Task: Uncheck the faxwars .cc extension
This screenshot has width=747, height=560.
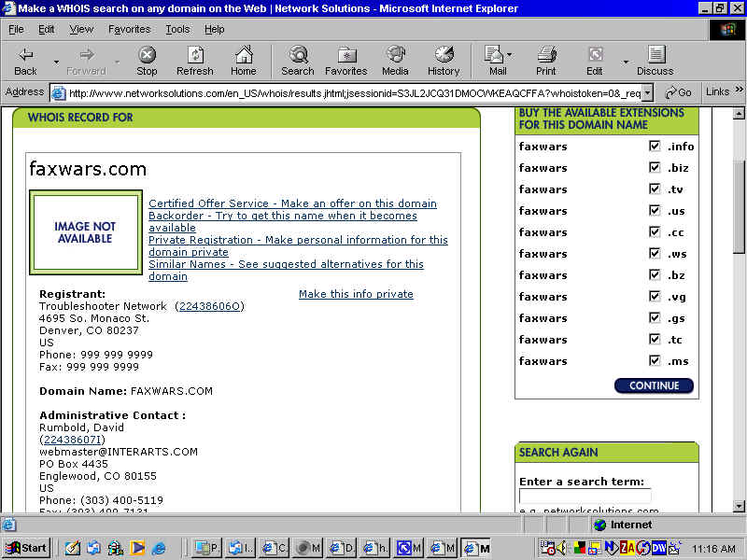Action: point(655,231)
